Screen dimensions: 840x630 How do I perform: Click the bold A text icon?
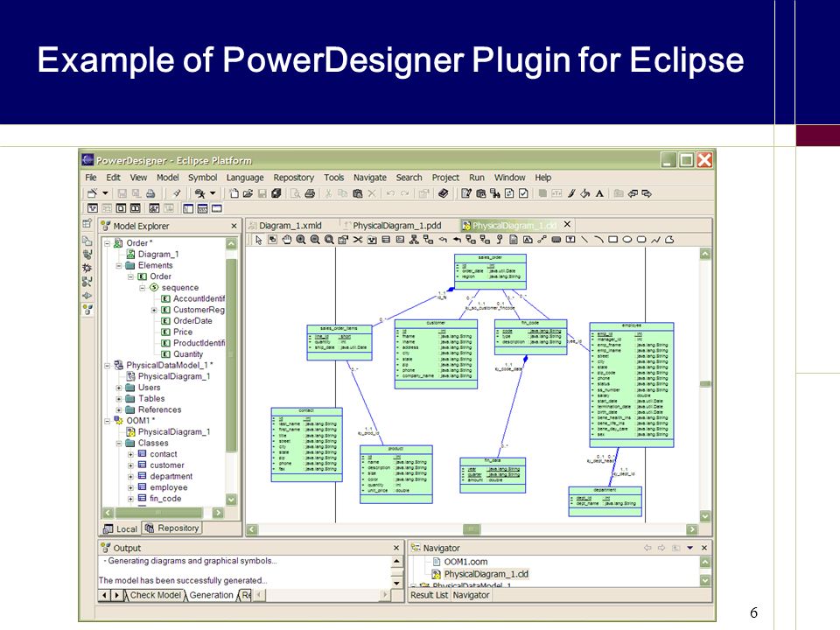tap(599, 193)
